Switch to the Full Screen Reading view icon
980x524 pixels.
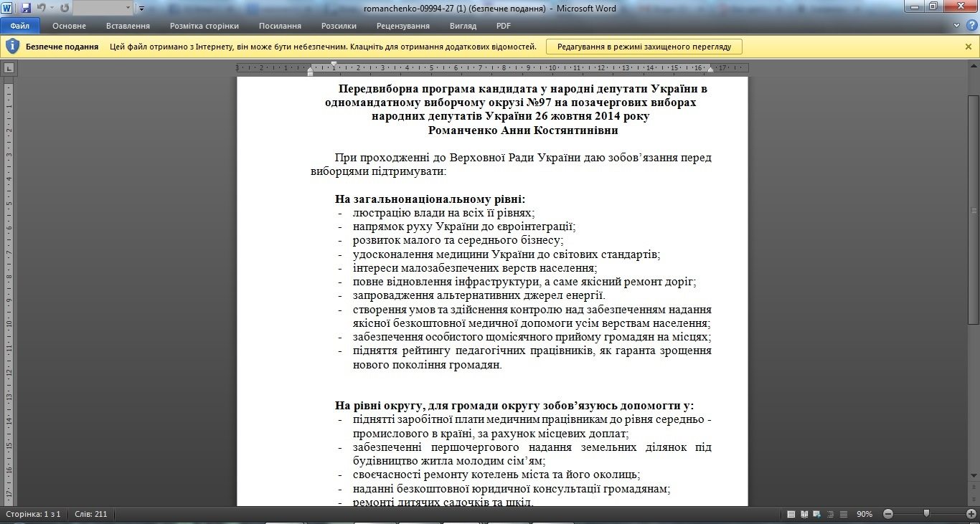804,514
